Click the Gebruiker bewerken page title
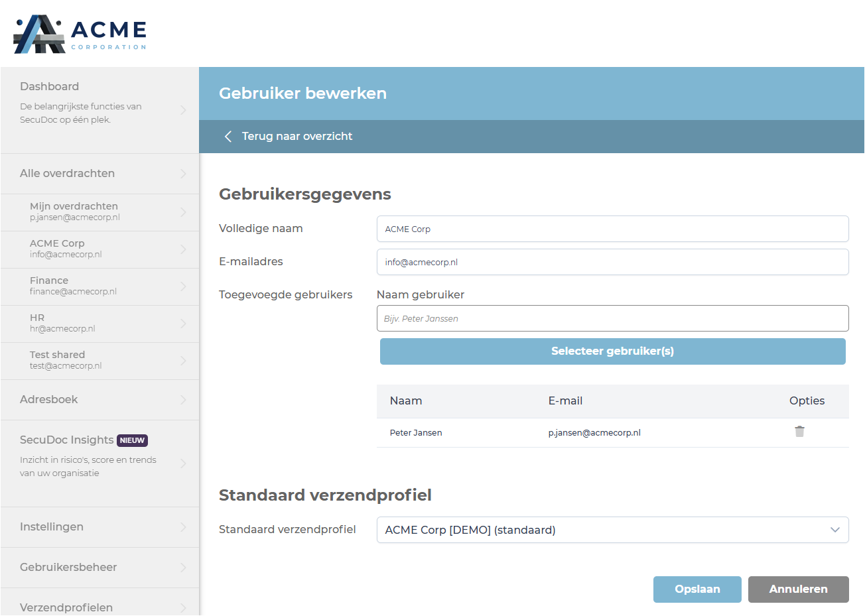This screenshot has height=616, width=865. 302,93
